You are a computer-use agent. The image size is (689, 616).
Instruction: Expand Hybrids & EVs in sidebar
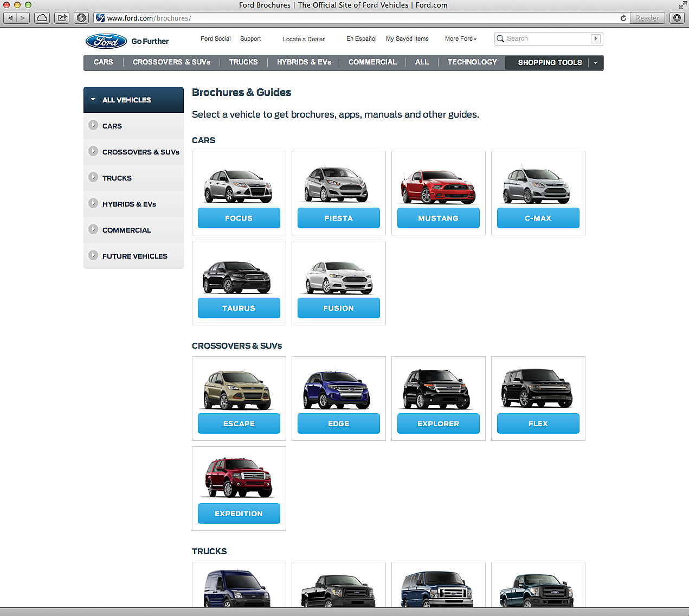[133, 204]
